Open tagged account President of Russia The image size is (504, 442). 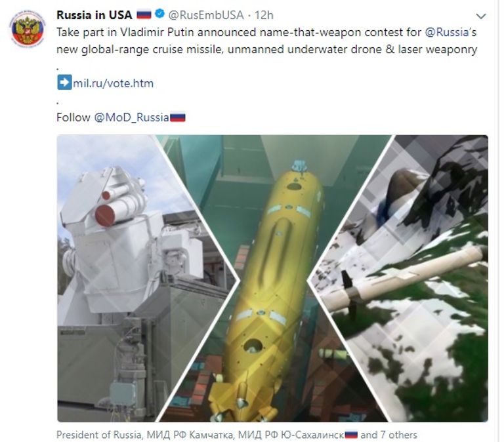pyautogui.click(x=98, y=435)
